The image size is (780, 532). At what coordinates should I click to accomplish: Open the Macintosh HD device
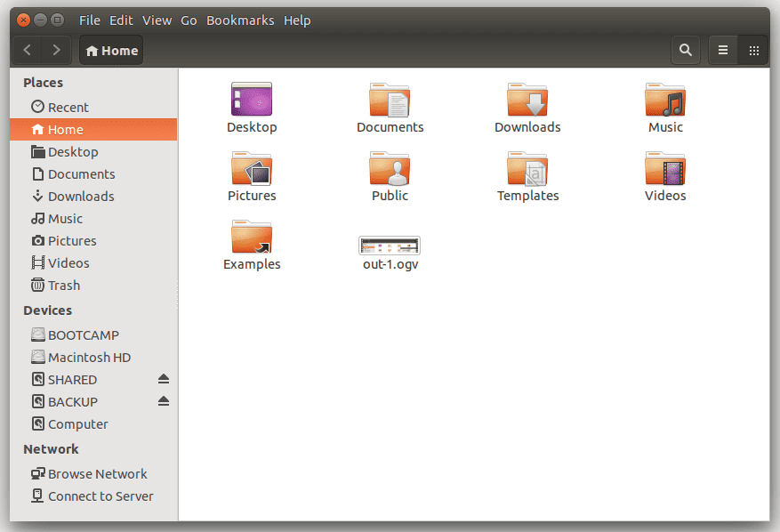click(93, 358)
